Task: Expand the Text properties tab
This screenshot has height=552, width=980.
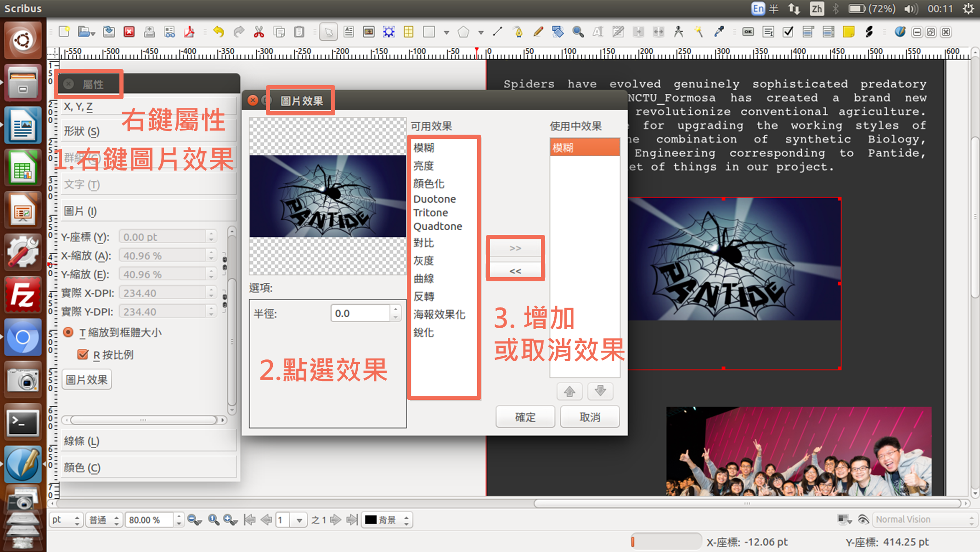Action: [148, 184]
